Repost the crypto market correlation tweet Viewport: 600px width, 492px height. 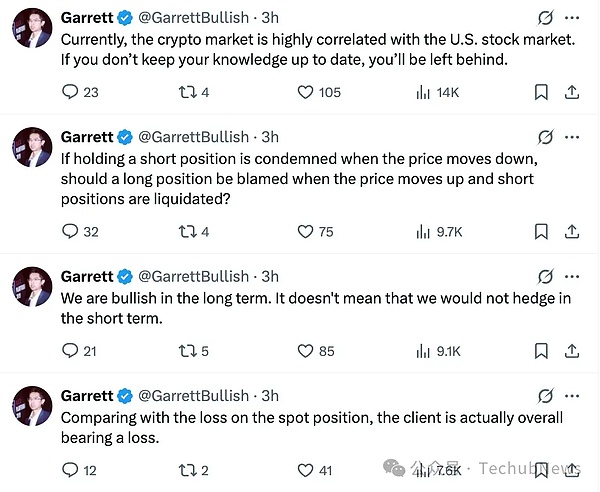[x=186, y=92]
